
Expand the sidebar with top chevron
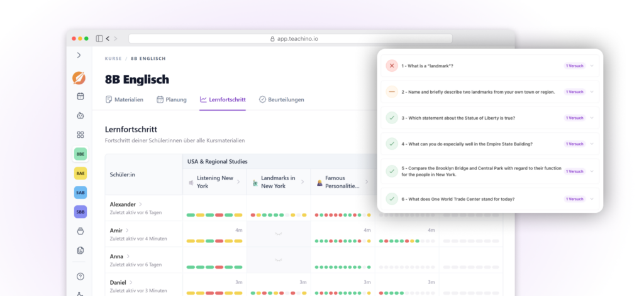79,55
